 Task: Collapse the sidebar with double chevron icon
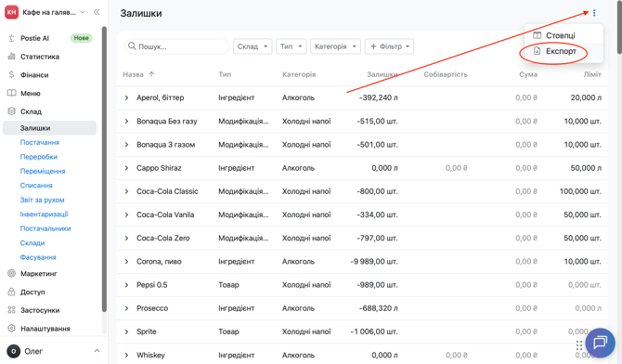97,12
